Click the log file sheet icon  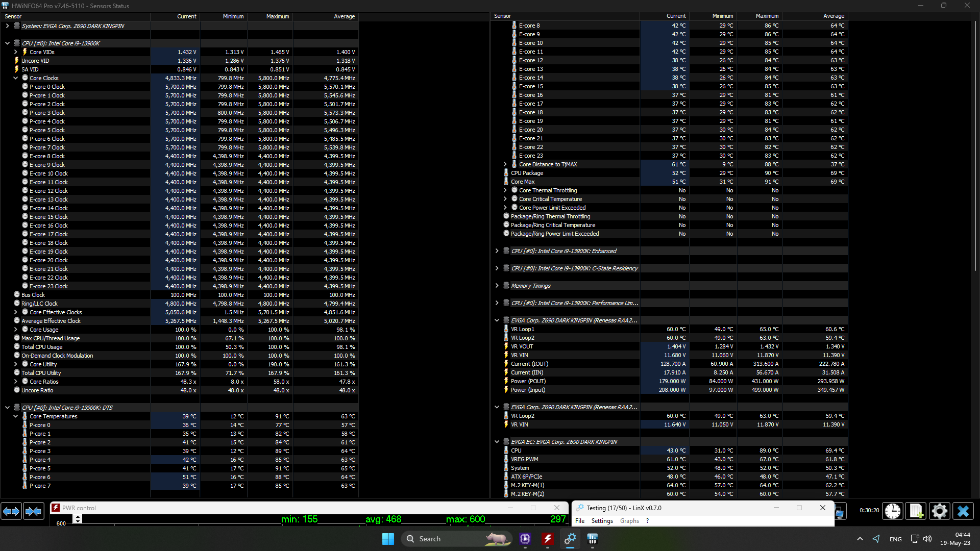point(916,511)
